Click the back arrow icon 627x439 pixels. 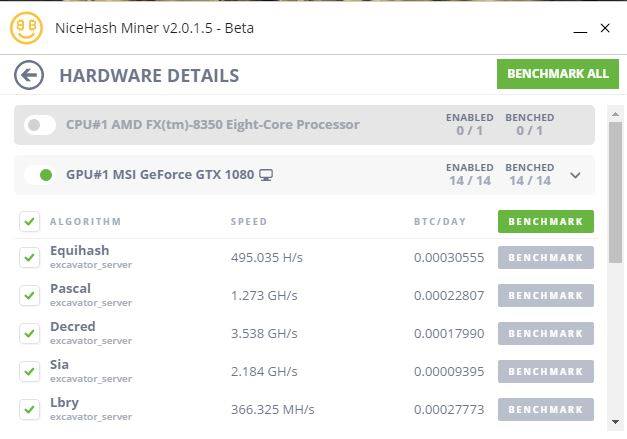(x=30, y=75)
